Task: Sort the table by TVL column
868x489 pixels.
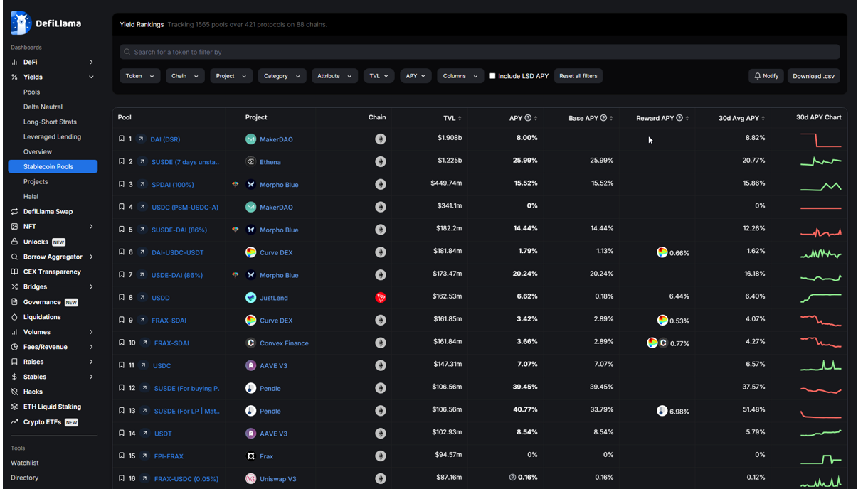Action: point(451,117)
